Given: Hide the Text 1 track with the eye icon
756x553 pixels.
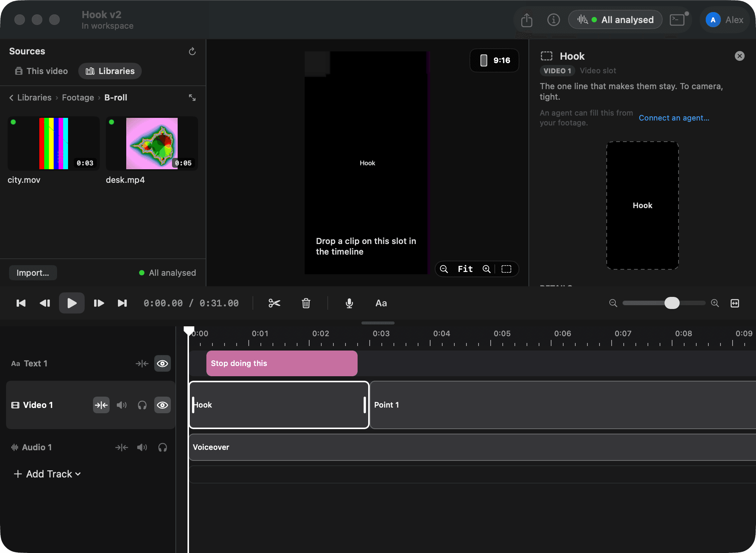Looking at the screenshot, I should 163,363.
